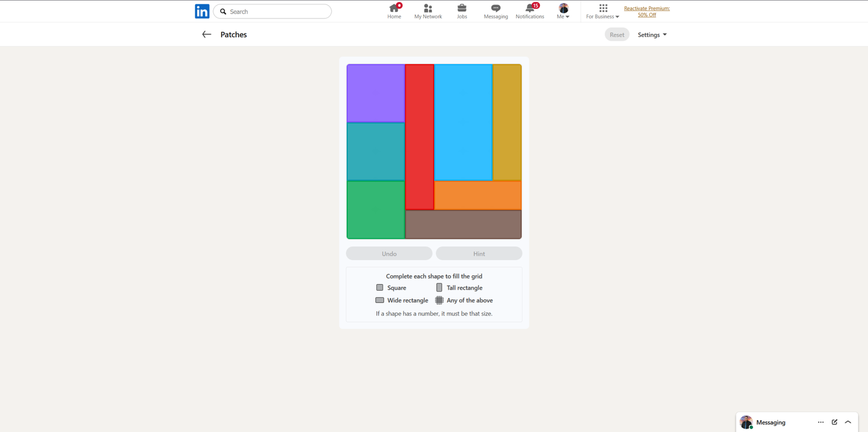
Task: Open the For Business dropdown
Action: (x=602, y=11)
